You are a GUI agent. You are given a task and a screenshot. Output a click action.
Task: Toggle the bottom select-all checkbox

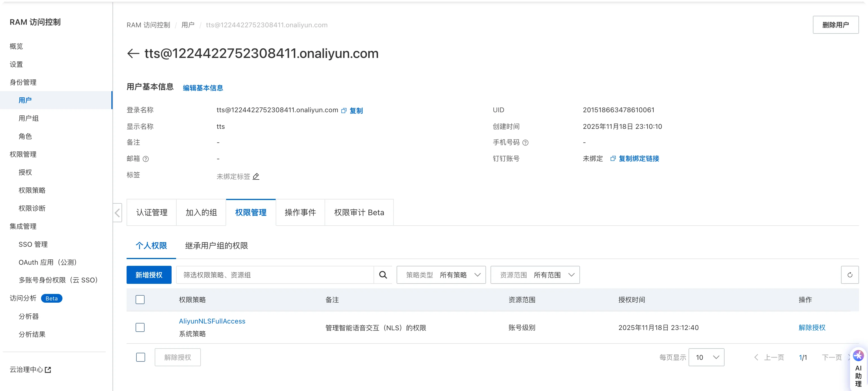click(x=141, y=357)
